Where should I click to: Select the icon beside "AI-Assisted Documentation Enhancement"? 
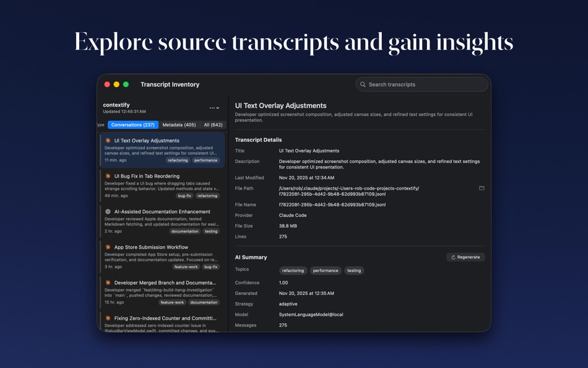[x=107, y=211]
